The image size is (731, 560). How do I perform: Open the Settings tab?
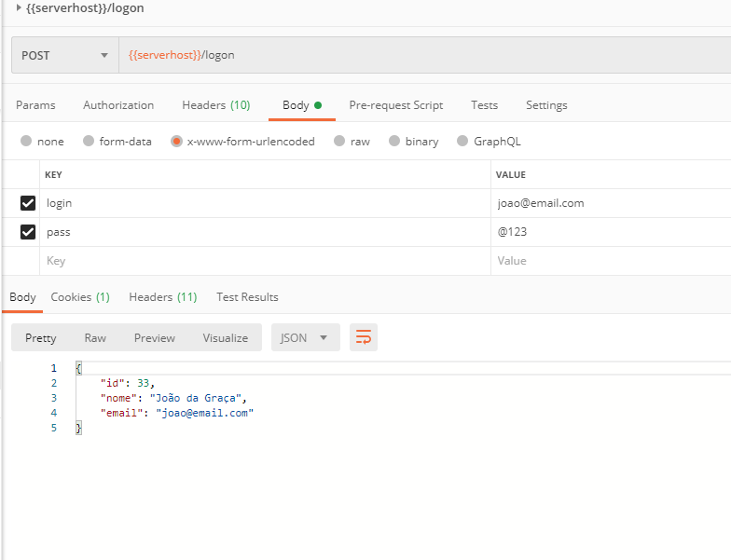(x=546, y=105)
